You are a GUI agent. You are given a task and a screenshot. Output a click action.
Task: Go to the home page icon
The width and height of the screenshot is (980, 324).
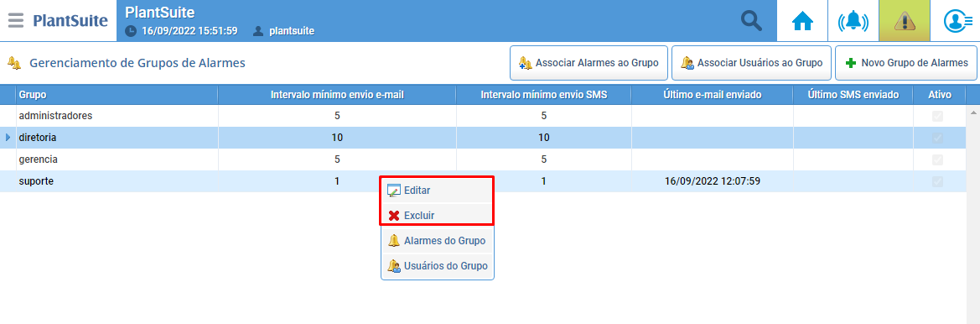pos(802,21)
